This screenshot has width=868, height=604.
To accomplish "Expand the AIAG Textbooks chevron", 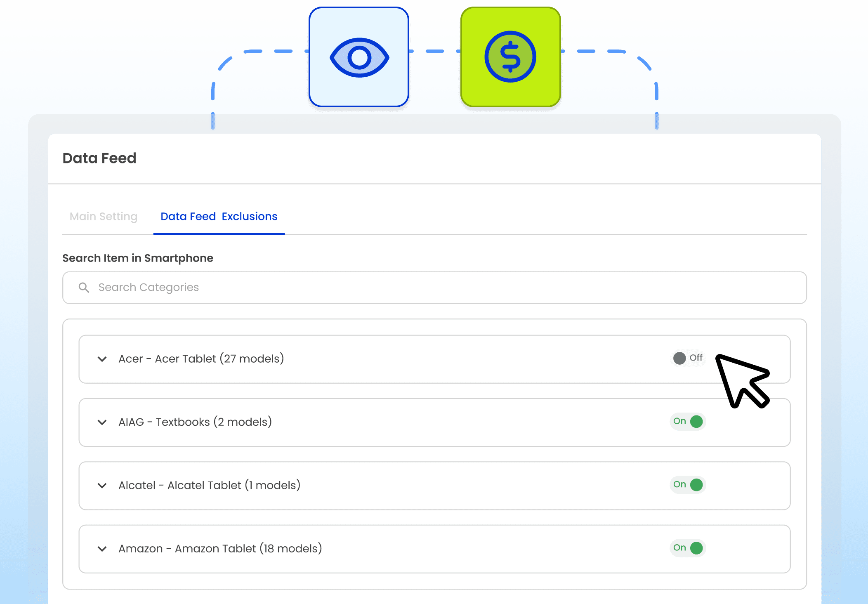I will (102, 422).
